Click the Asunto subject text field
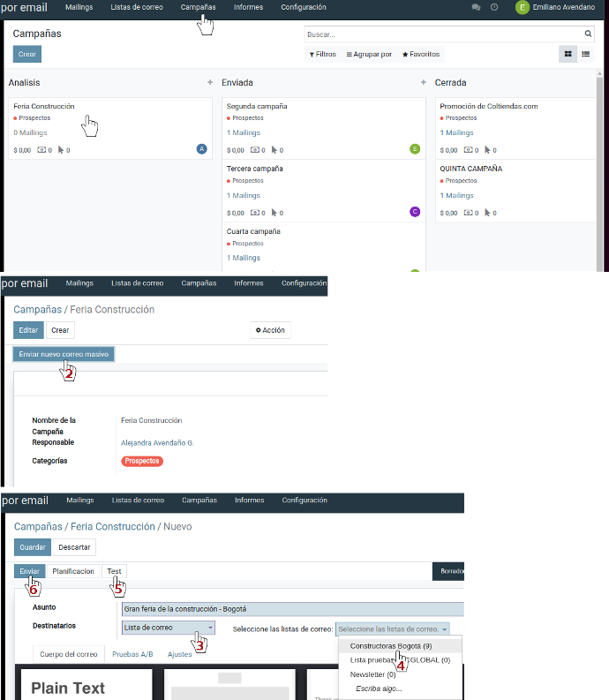Screen dimensions: 609x700 (291, 608)
